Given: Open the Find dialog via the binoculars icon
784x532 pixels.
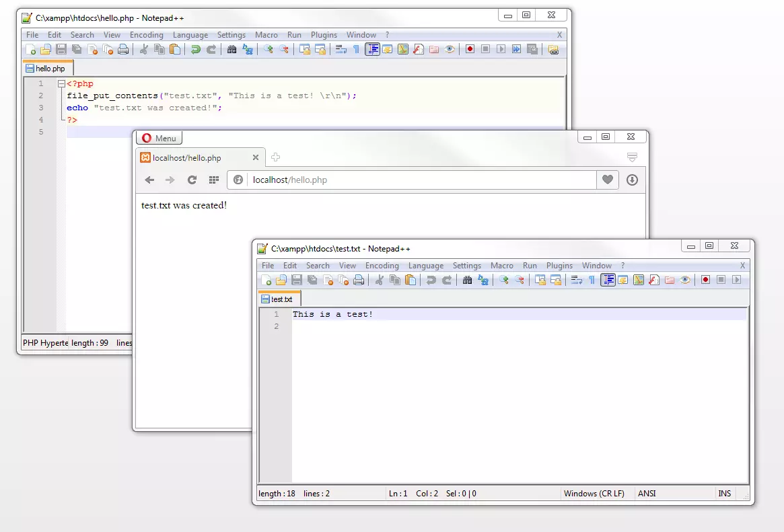Looking at the screenshot, I should (x=233, y=49).
